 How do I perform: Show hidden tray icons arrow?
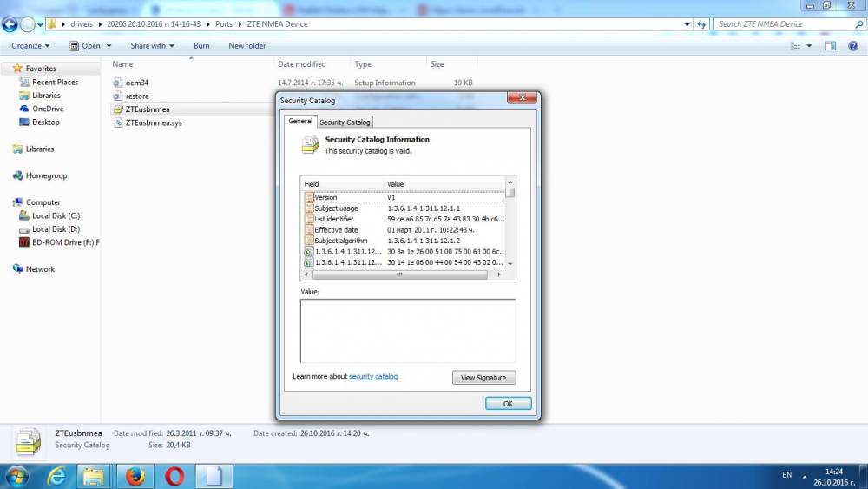click(x=805, y=476)
